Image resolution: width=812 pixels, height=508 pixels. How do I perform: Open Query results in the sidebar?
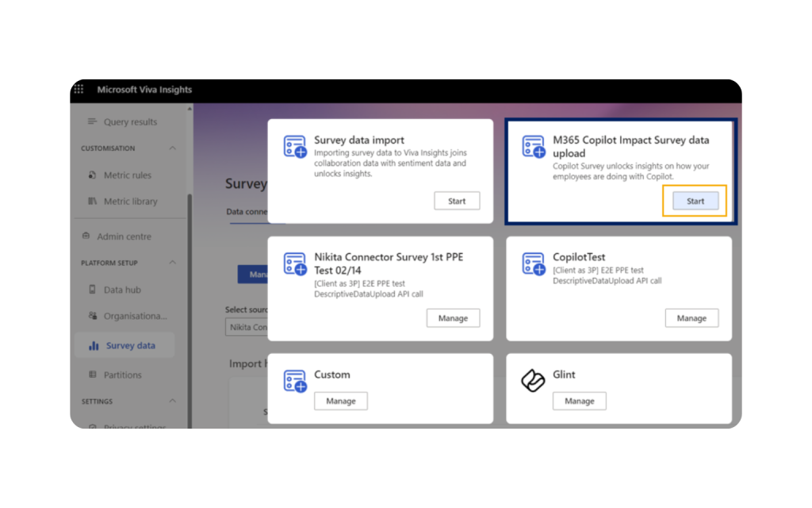(131, 122)
